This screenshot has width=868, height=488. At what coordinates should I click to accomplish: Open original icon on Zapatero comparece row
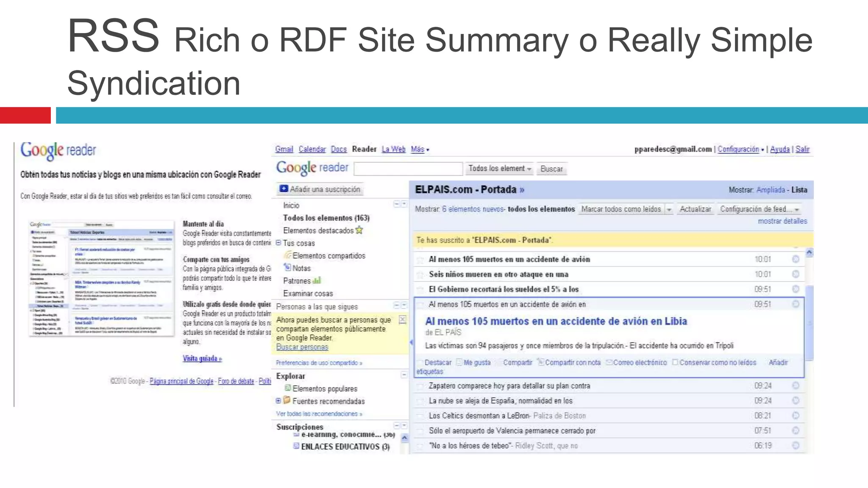pyautogui.click(x=796, y=385)
